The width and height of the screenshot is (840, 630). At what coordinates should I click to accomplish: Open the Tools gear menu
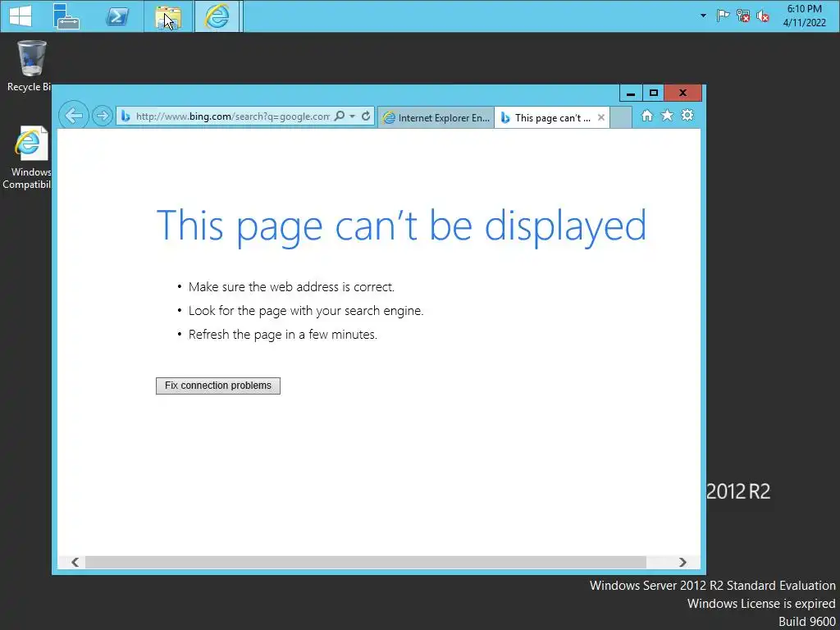pyautogui.click(x=687, y=115)
